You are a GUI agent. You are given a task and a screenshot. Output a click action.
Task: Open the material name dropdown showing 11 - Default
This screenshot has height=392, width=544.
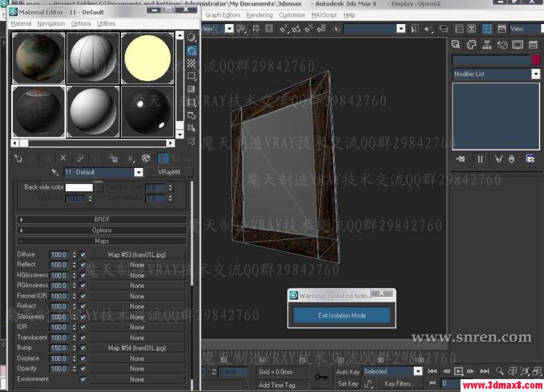pos(139,172)
